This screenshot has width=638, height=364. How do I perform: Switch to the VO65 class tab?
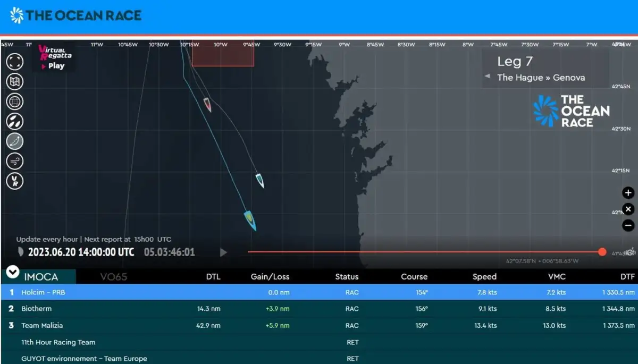click(x=114, y=276)
